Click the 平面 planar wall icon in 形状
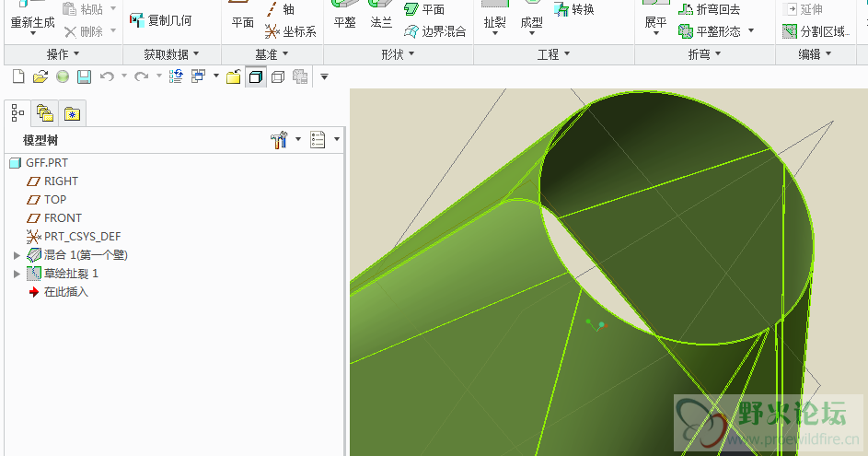This screenshot has width=868, height=456. coord(424,9)
